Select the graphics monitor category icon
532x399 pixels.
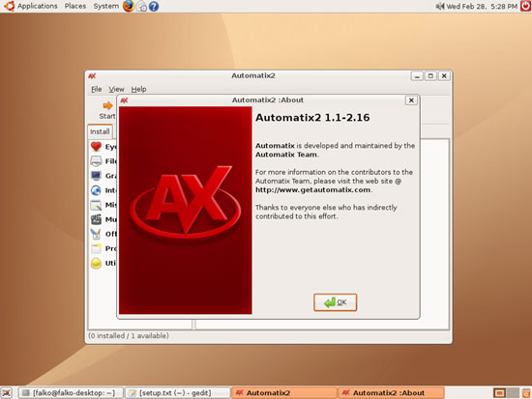[96, 176]
